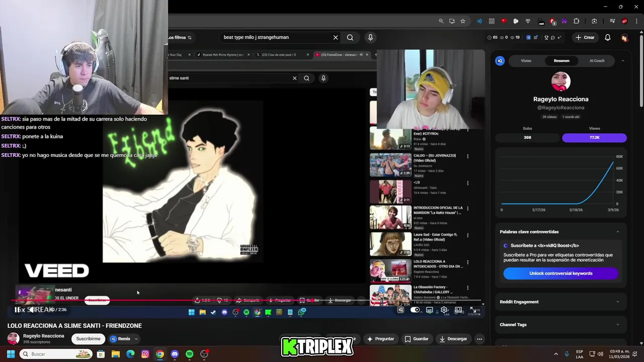Bookmark this page with the star icon

click(463, 21)
